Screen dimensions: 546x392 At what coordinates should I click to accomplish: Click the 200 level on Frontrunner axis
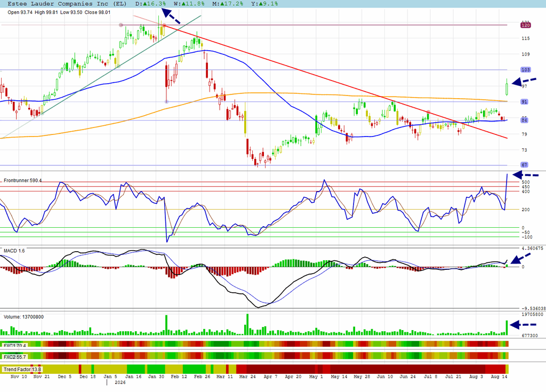tap(526, 210)
